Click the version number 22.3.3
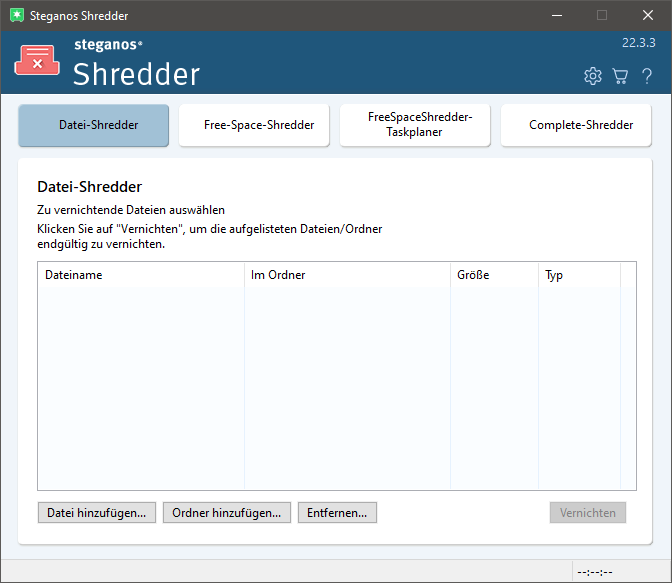 (x=639, y=43)
